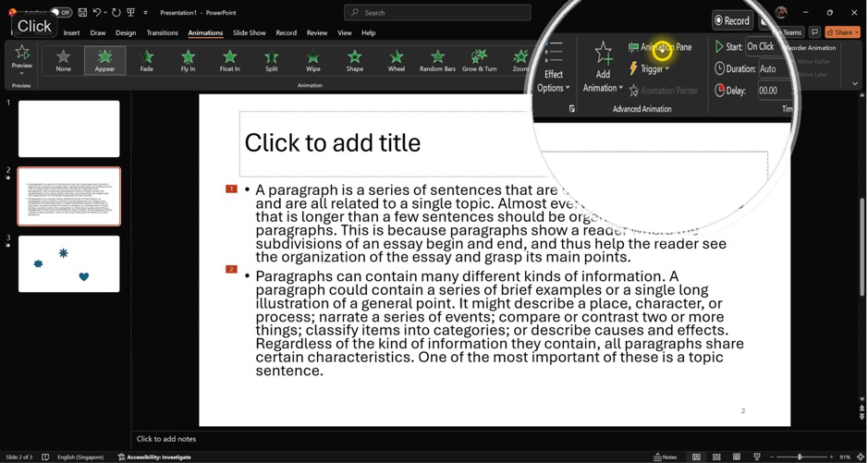This screenshot has width=868, height=463.
Task: Click the Preview animations star icon
Action: 22,53
